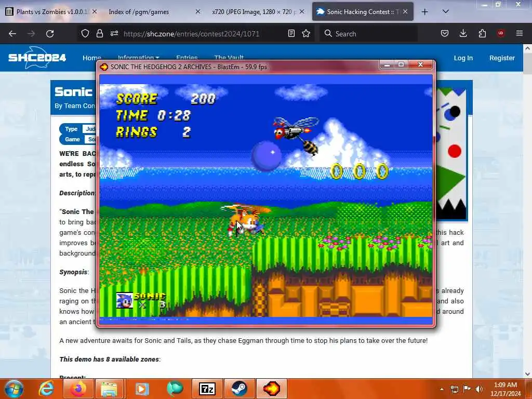Switch to the x720 JPEG Image tab
This screenshot has height=399, width=532.
tap(257, 12)
